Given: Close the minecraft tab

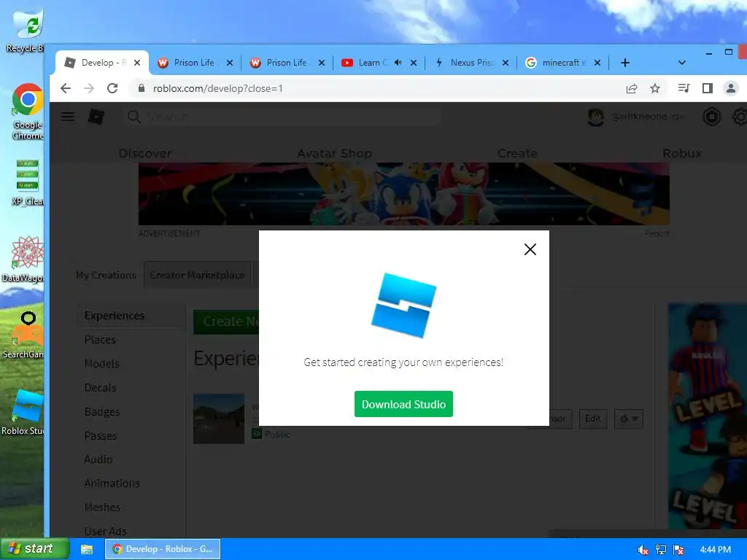Looking at the screenshot, I should point(597,63).
